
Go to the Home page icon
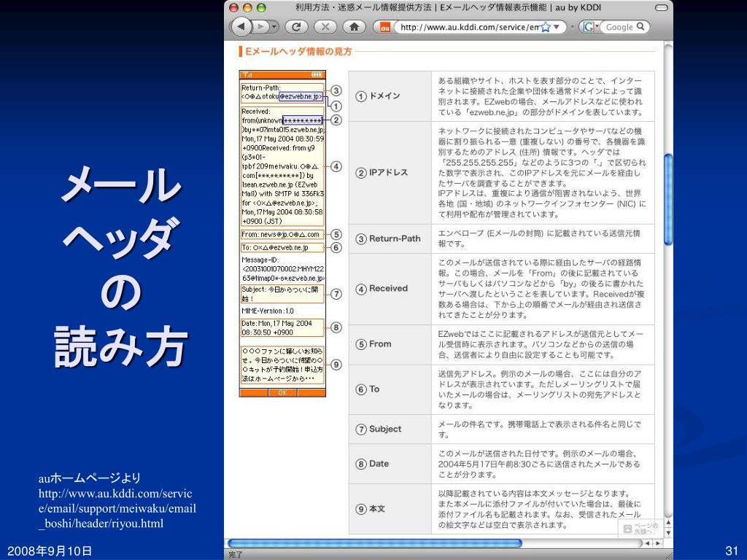click(354, 27)
